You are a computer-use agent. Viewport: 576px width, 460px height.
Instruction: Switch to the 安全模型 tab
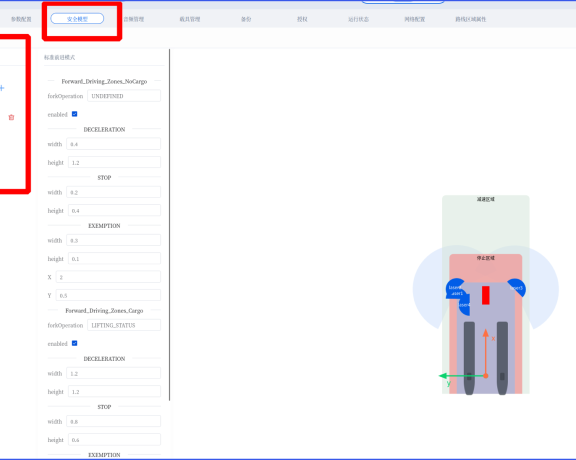77,19
